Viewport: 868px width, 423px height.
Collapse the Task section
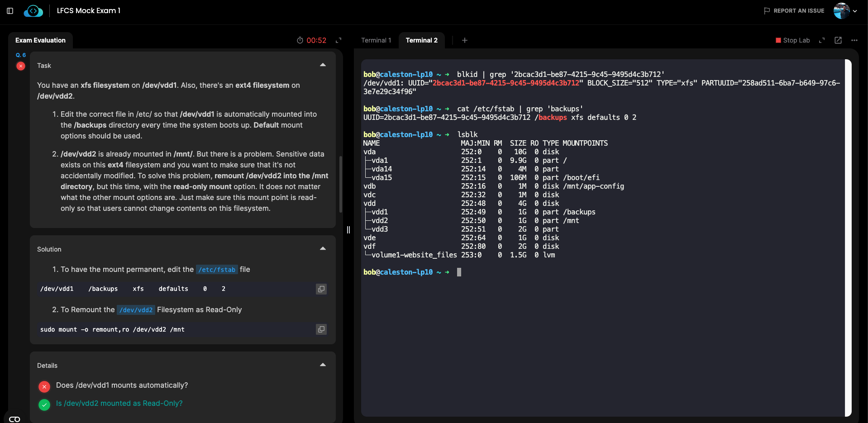[323, 65]
